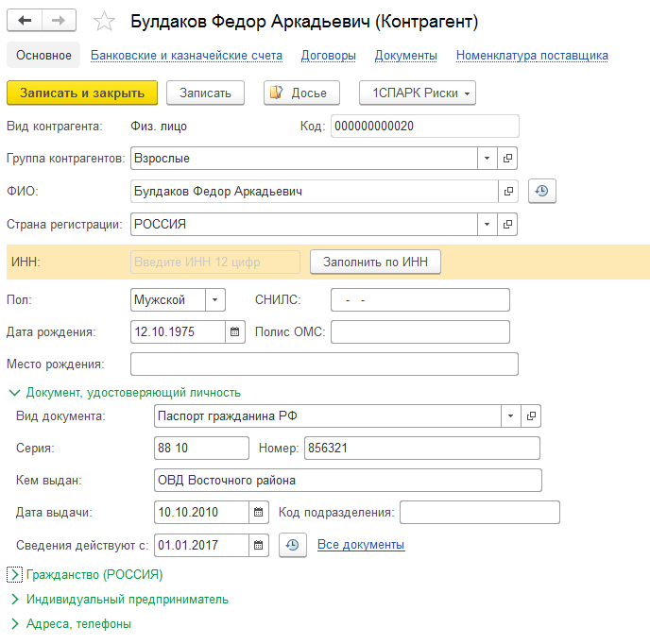Click the Кем выдан field

[x=348, y=481]
